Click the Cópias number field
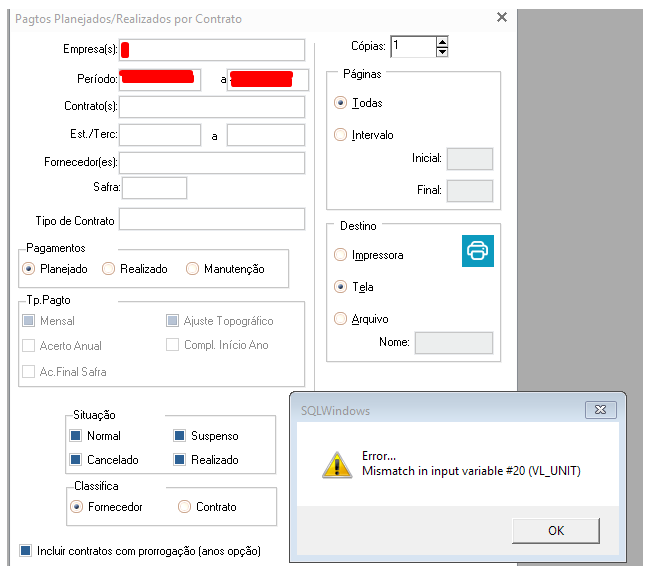 click(413, 47)
